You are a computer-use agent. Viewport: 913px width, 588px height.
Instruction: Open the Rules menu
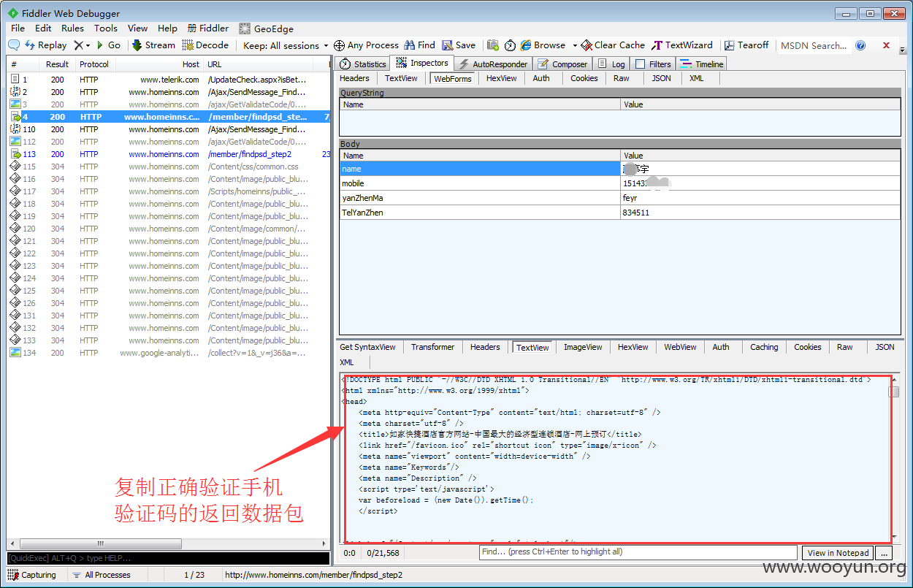(x=72, y=28)
